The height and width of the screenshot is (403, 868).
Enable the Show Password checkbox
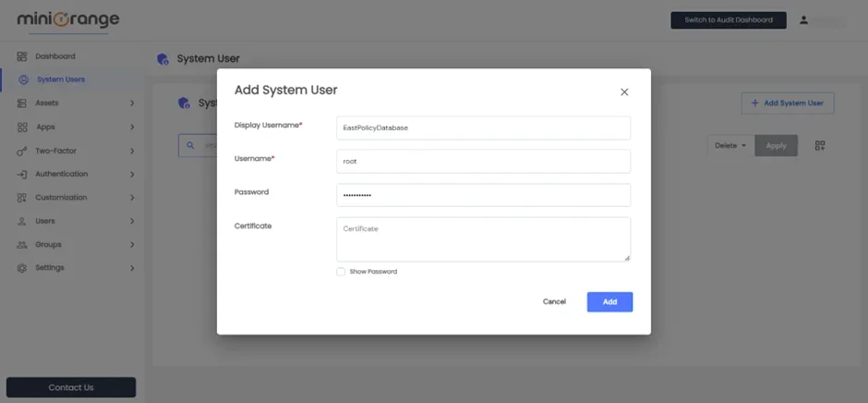coord(341,272)
